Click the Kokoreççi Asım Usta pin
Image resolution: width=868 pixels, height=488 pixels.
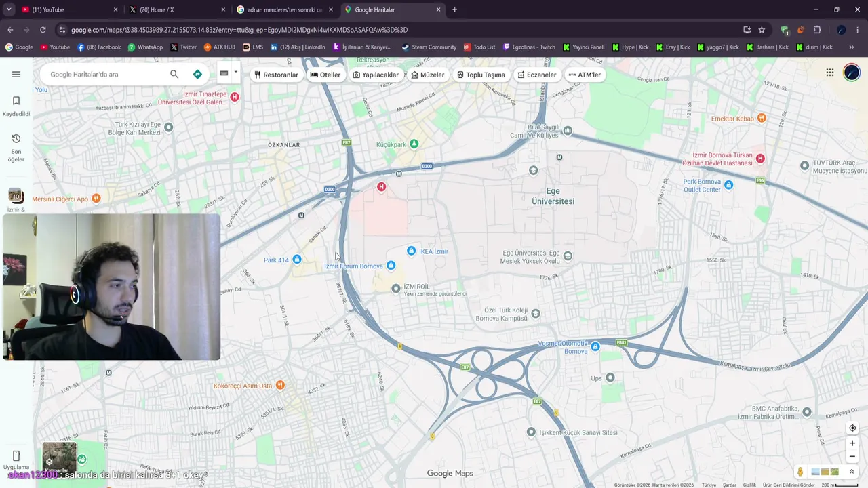point(279,386)
